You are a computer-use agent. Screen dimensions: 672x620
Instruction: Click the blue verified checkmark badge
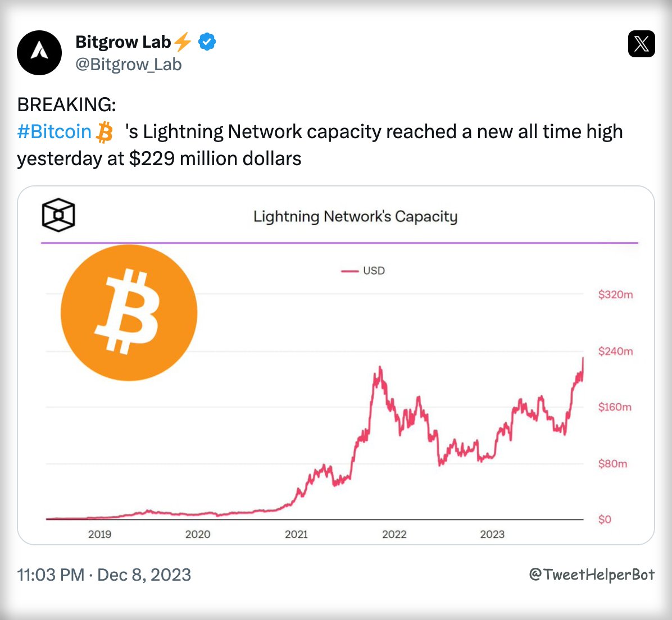point(207,42)
